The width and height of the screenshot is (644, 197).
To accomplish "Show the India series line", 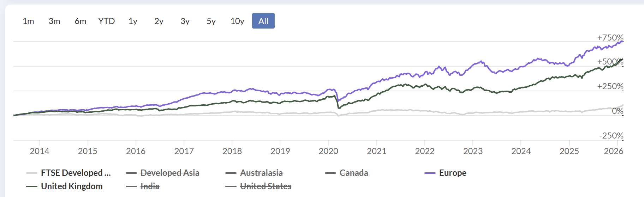I will (150, 186).
